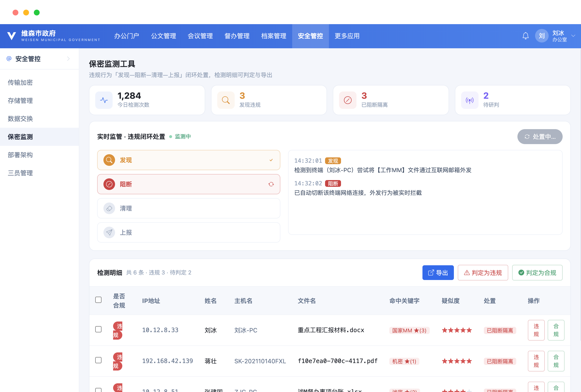
Task: Click the spinning refresh icon on 阻断
Action: pos(271,184)
